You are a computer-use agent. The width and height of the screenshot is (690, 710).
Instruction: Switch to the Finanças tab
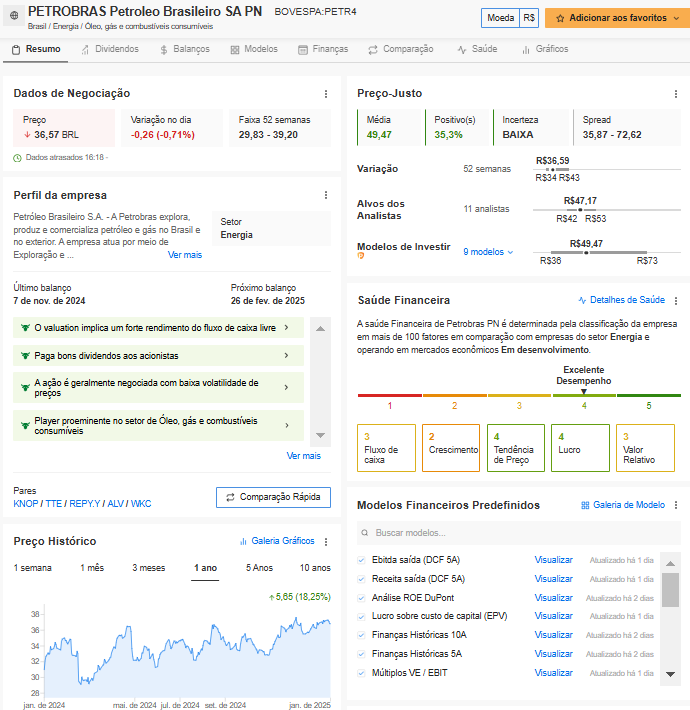(x=323, y=49)
